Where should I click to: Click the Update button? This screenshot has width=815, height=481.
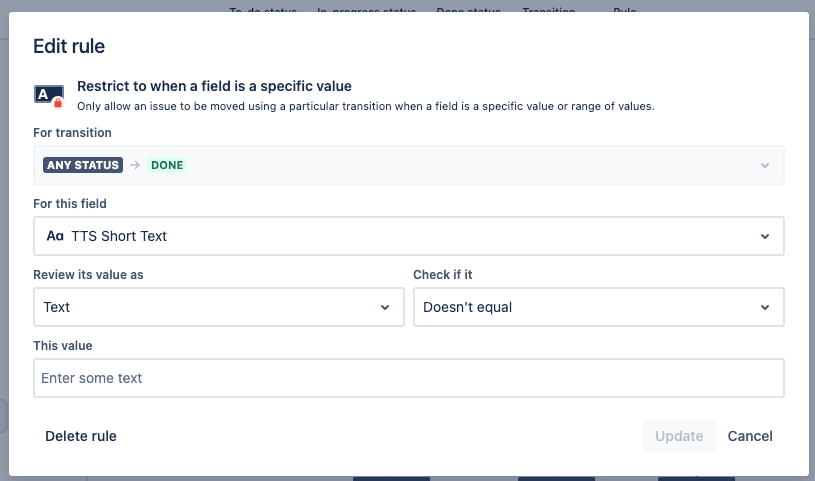click(679, 436)
